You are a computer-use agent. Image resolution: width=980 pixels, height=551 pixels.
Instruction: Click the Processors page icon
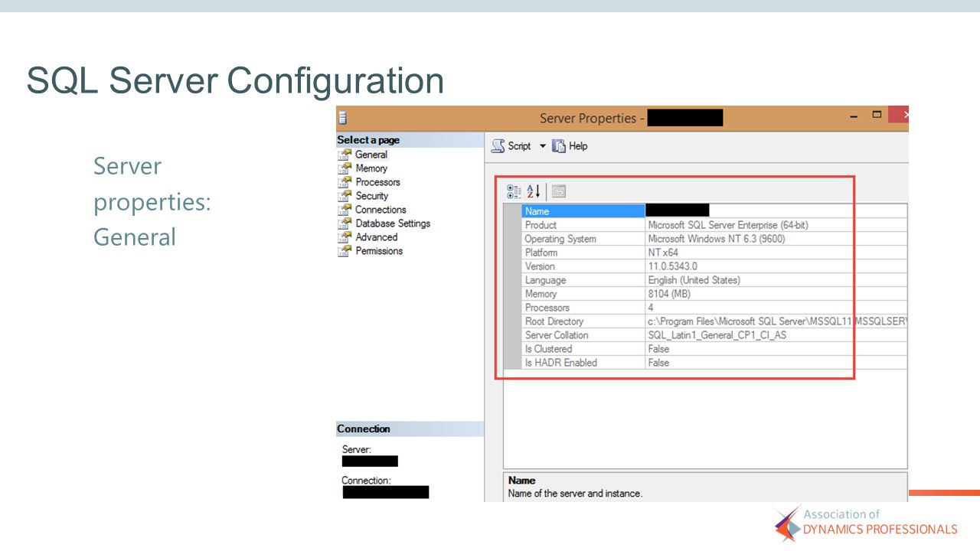345,182
